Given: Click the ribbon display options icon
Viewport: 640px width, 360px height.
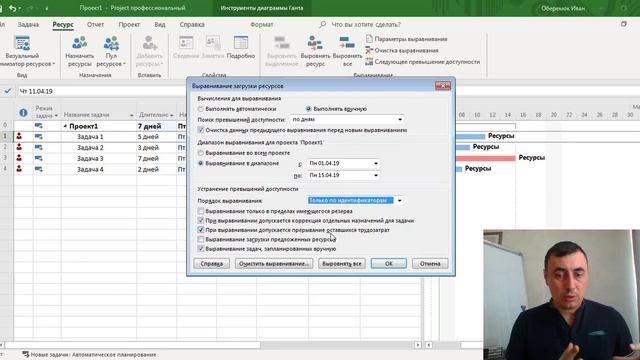Looking at the screenshot, I should tap(624, 24).
